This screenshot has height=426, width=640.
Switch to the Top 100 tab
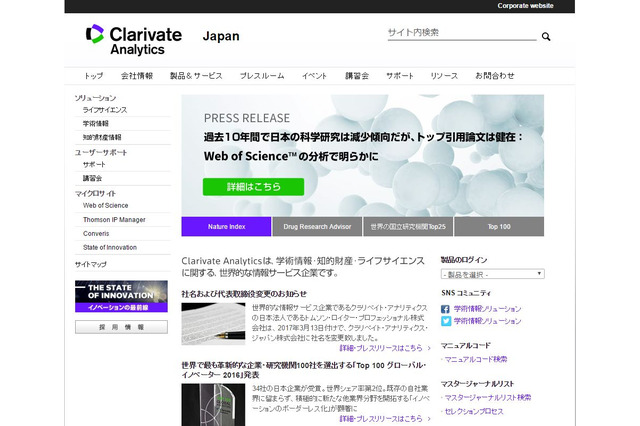point(499,226)
